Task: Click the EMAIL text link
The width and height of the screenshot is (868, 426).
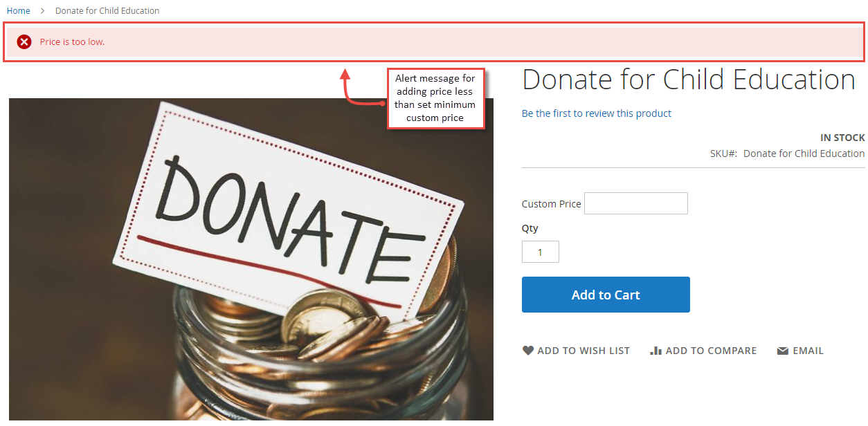Action: pos(808,351)
